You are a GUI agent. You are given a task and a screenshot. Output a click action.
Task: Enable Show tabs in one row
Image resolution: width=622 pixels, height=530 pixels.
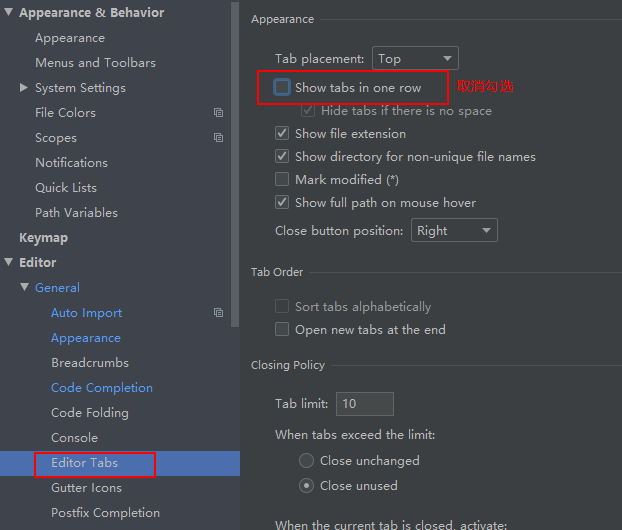282,88
